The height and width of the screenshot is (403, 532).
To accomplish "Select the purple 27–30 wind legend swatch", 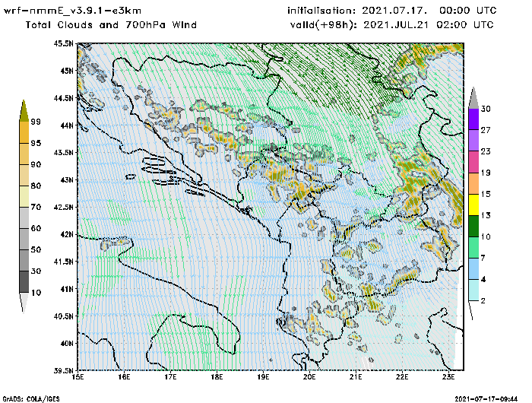I will click(x=473, y=119).
